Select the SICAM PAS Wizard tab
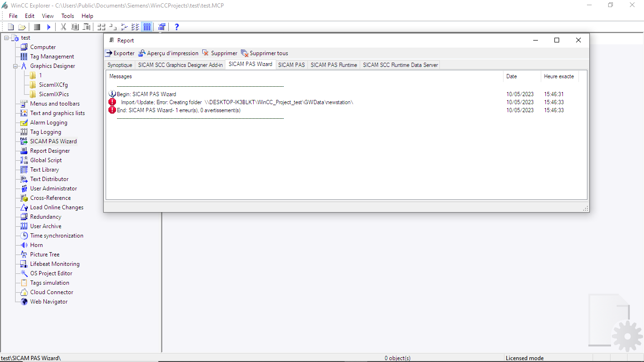Viewport: 644px width, 362px height. tap(250, 64)
